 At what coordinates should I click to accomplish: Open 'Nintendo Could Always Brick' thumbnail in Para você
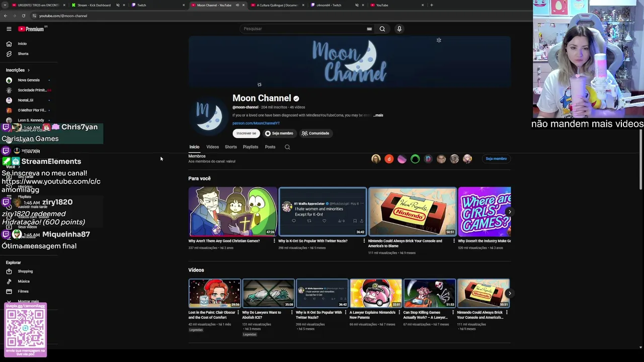[412, 212]
